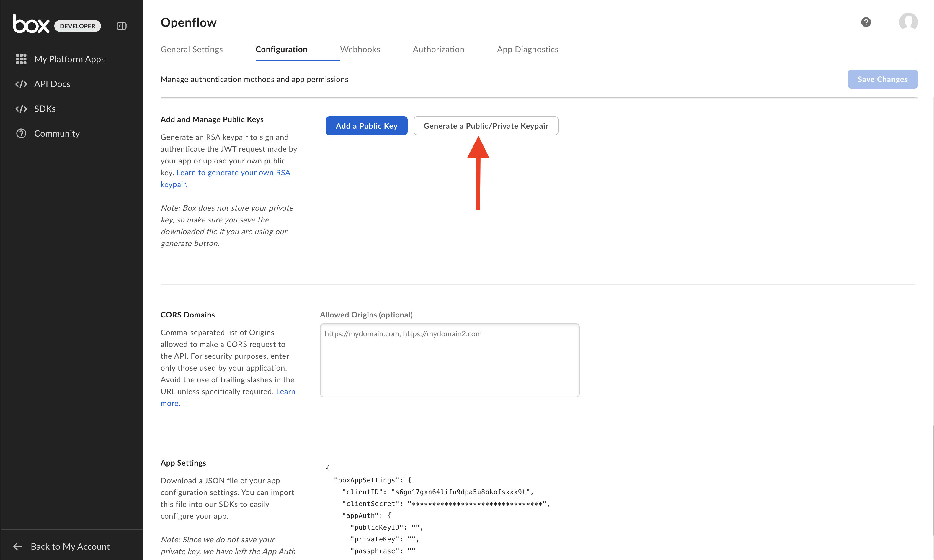Open the App Diagnostics tab
Screen dimensions: 934x560
point(528,50)
